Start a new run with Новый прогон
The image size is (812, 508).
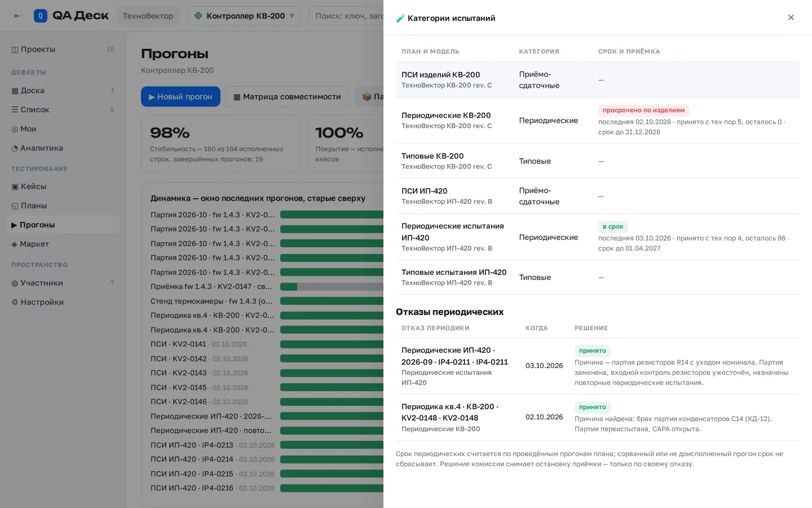click(180, 97)
